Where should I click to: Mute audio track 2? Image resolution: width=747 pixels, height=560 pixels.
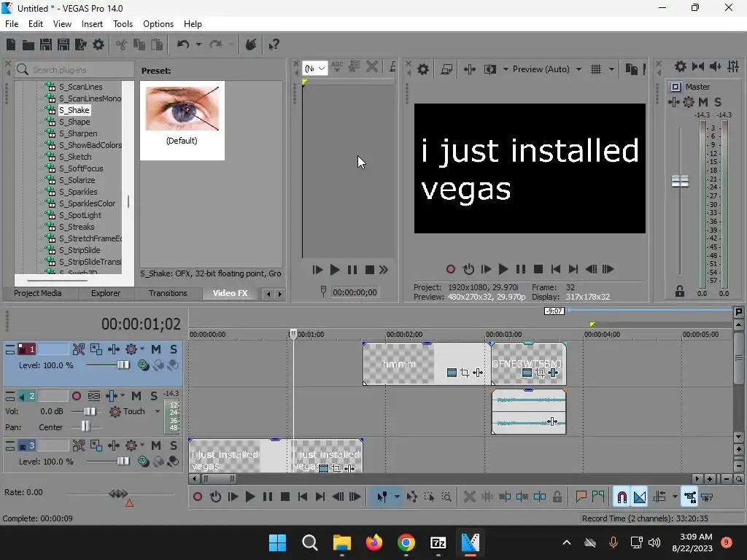click(x=136, y=396)
